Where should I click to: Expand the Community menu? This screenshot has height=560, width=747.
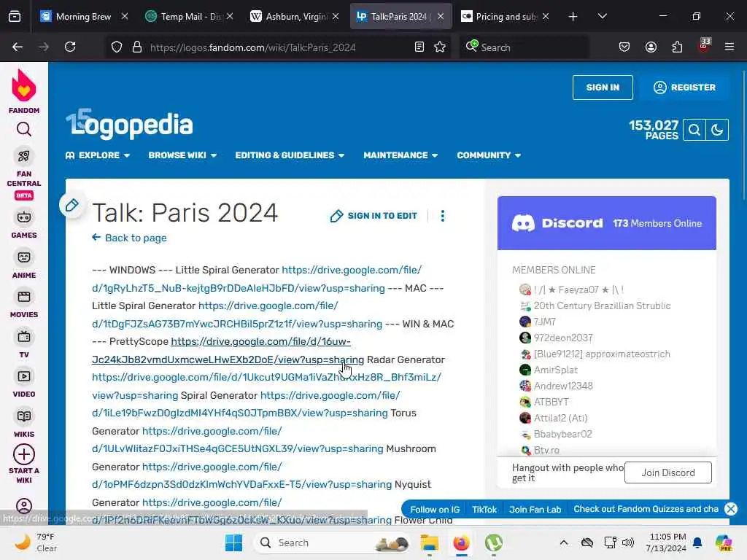coord(489,155)
